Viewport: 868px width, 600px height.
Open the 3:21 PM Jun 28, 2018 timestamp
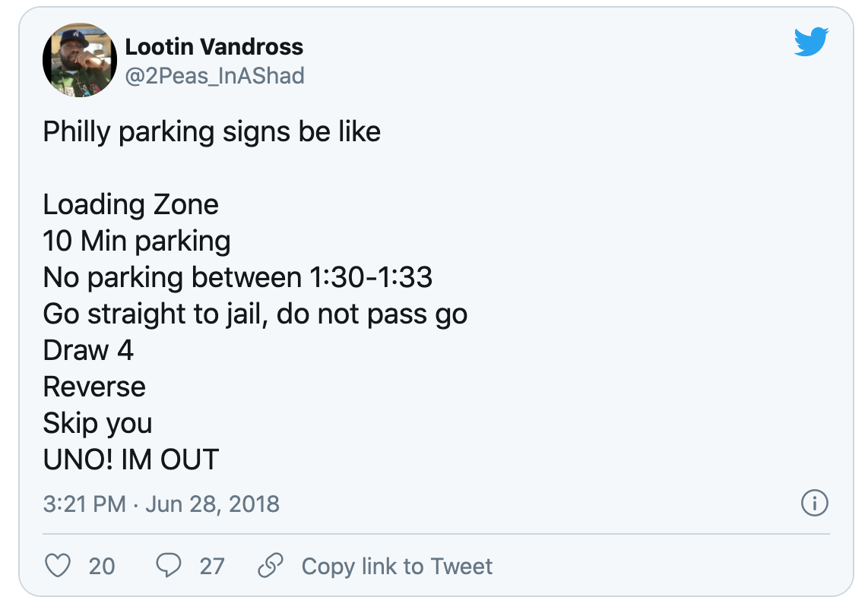(x=161, y=504)
